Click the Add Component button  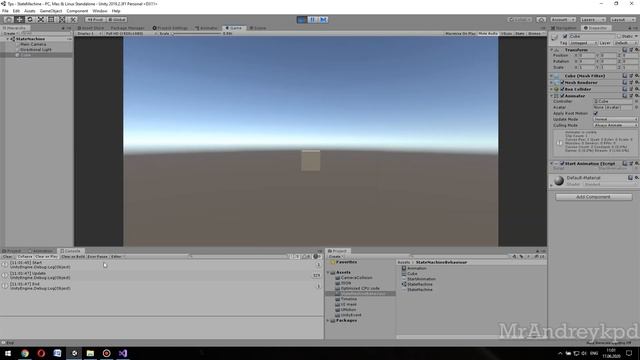tap(593, 197)
